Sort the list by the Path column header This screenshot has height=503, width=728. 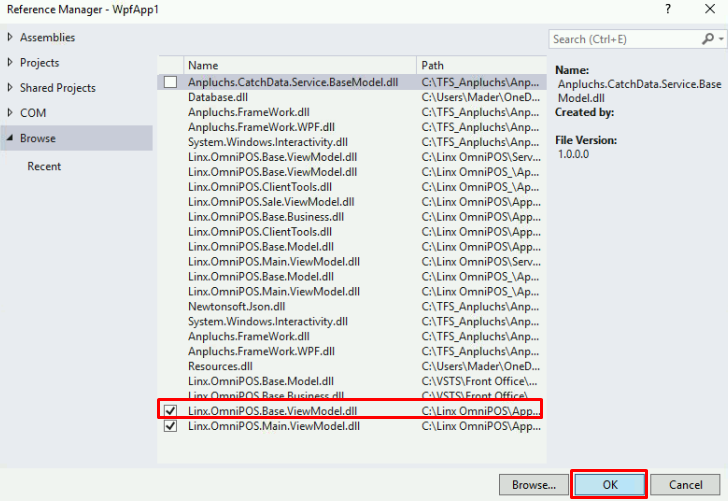pyautogui.click(x=481, y=65)
